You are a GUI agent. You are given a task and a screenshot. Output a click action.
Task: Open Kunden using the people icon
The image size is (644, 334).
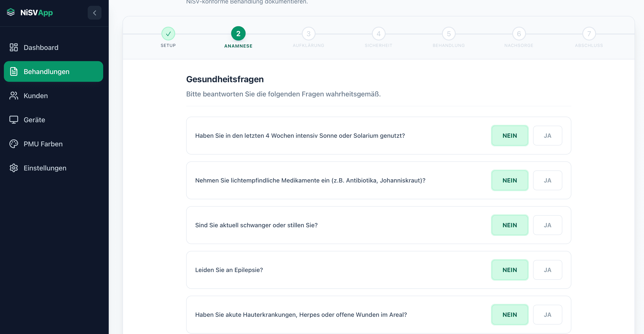click(14, 95)
